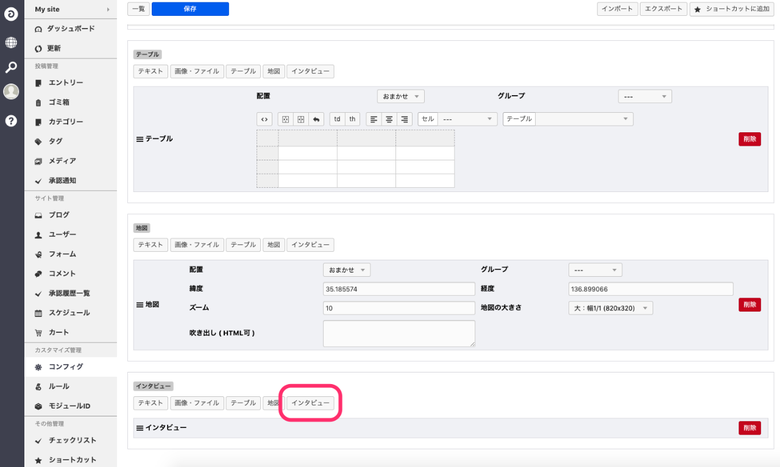This screenshot has width=780, height=467.
Task: Open search via the magnifier icon
Action: [x=11, y=67]
